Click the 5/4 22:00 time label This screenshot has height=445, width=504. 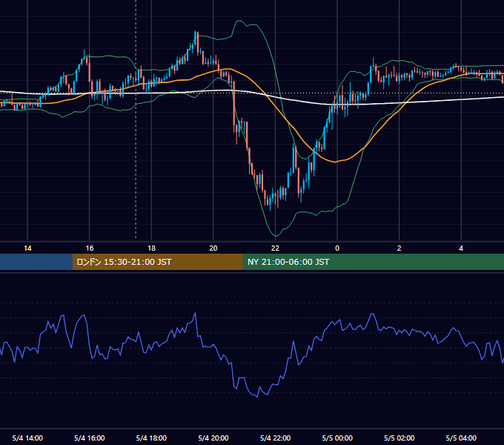pos(276,438)
